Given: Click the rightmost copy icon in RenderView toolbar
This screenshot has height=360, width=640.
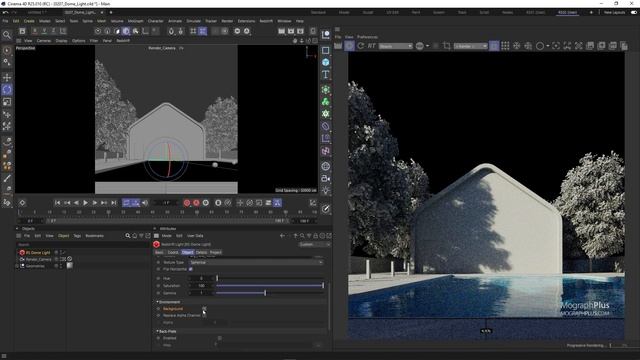Looking at the screenshot, I should [x=624, y=46].
